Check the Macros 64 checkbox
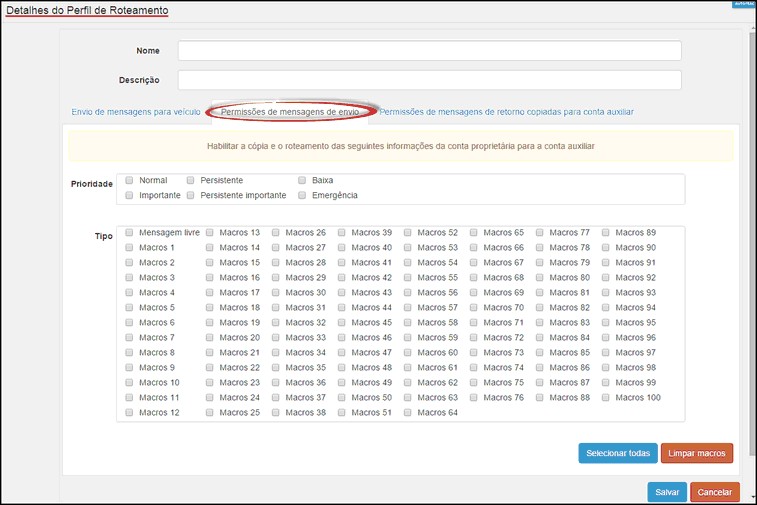This screenshot has height=505, width=757. tap(407, 412)
